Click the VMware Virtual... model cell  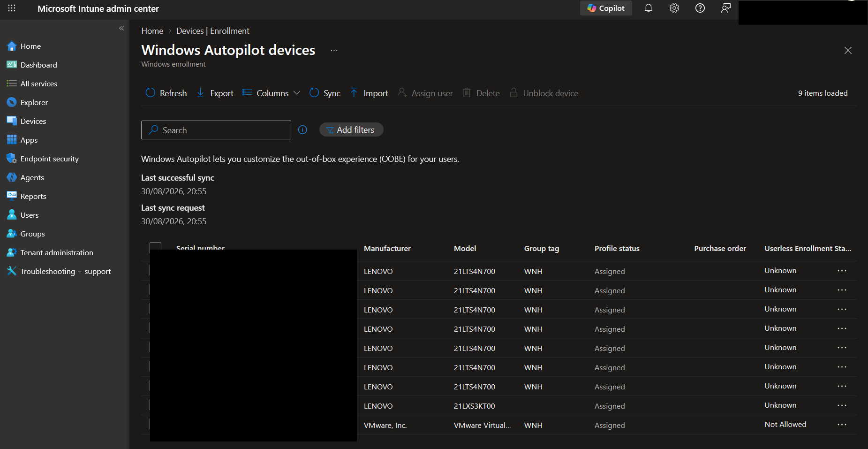[483, 426]
